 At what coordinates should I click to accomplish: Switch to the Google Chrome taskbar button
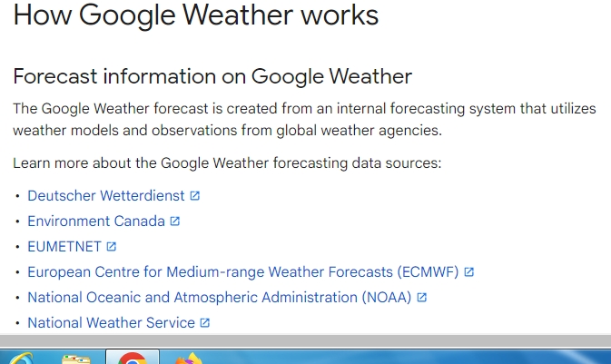click(133, 358)
